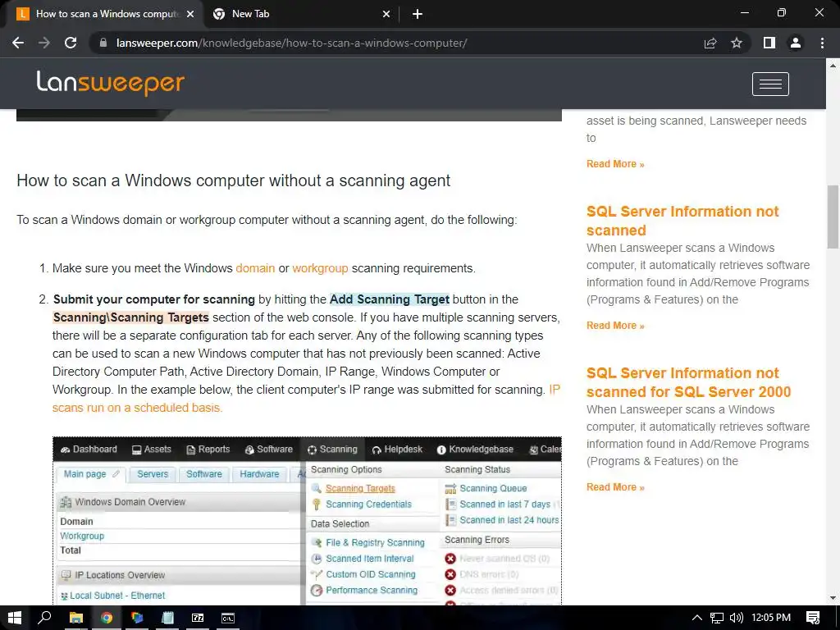Open the volume control in system tray
The image size is (840, 630).
pos(736,618)
